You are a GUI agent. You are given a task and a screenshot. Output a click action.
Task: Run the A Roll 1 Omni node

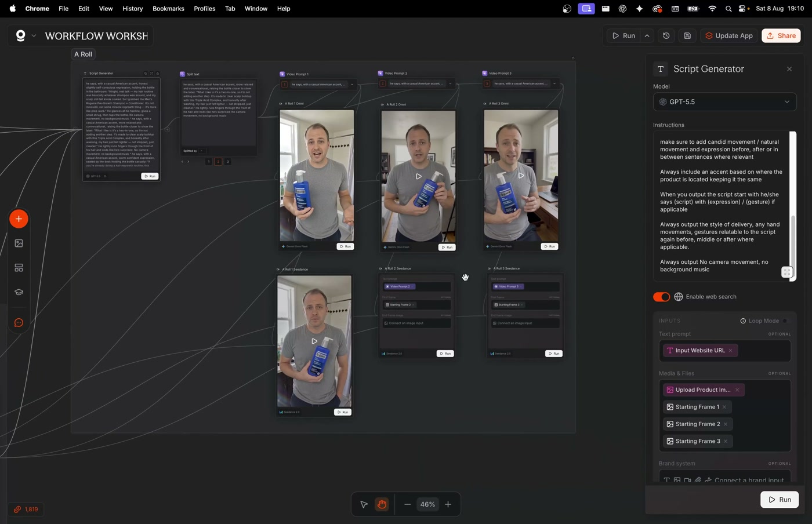[x=345, y=247]
